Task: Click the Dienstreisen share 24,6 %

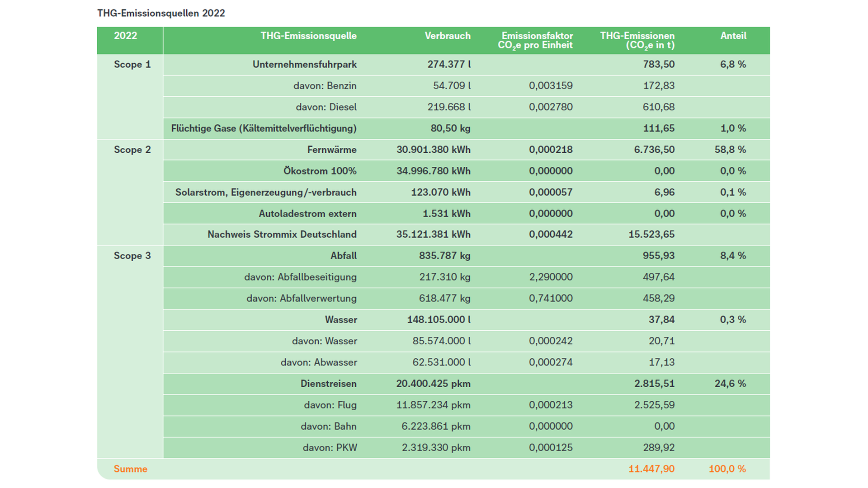Action: [730, 384]
